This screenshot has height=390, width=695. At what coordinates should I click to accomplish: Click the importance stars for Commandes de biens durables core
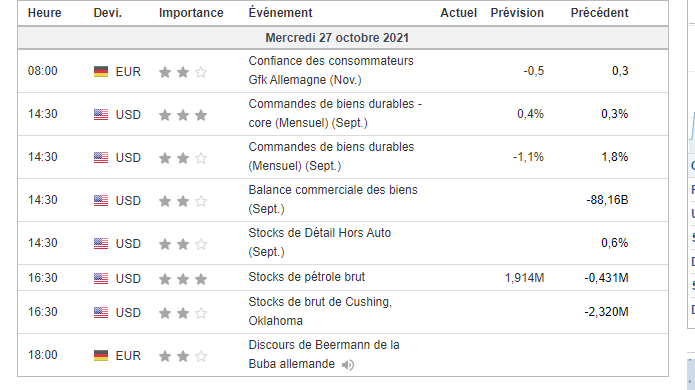(183, 115)
